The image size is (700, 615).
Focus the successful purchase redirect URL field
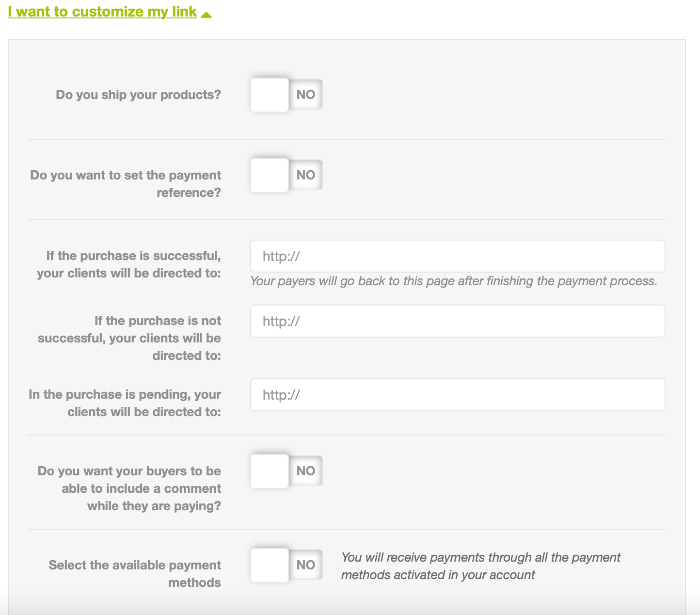pyautogui.click(x=458, y=256)
